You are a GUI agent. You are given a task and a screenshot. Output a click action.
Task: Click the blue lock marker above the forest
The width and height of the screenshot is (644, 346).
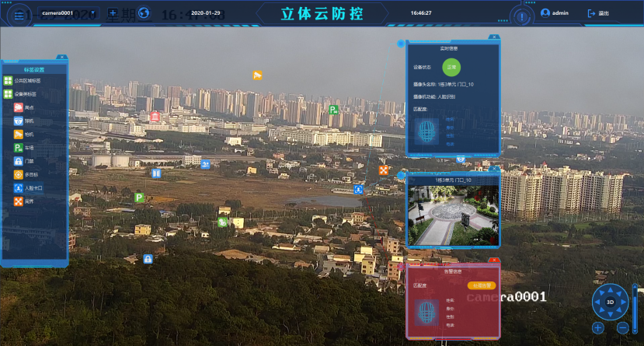(x=148, y=259)
